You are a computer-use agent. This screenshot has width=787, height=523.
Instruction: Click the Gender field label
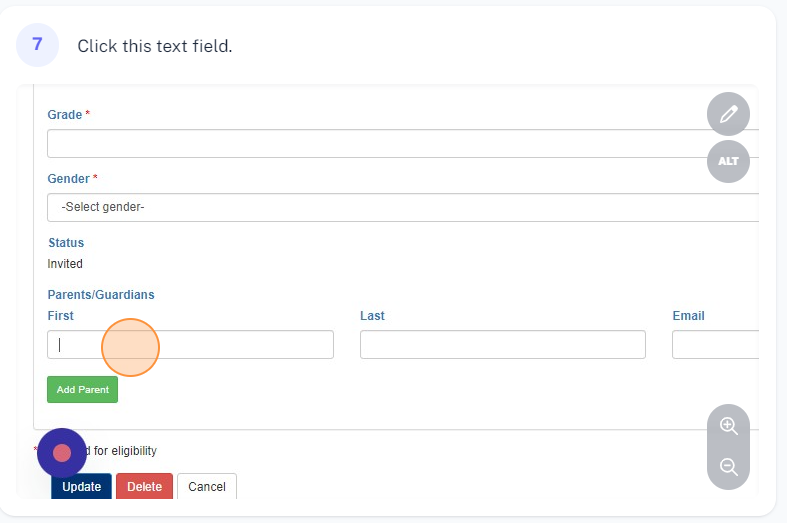[69, 179]
